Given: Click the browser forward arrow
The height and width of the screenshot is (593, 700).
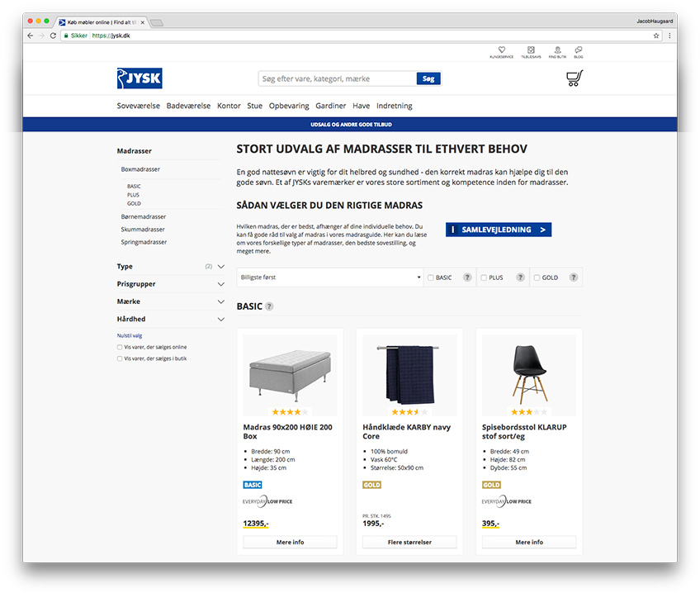Looking at the screenshot, I should point(41,36).
